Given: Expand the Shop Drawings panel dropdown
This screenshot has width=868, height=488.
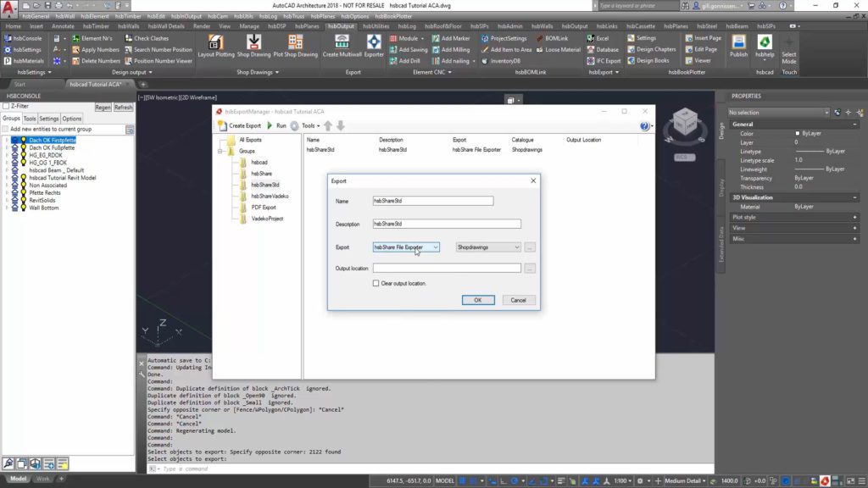Looking at the screenshot, I should pos(258,73).
